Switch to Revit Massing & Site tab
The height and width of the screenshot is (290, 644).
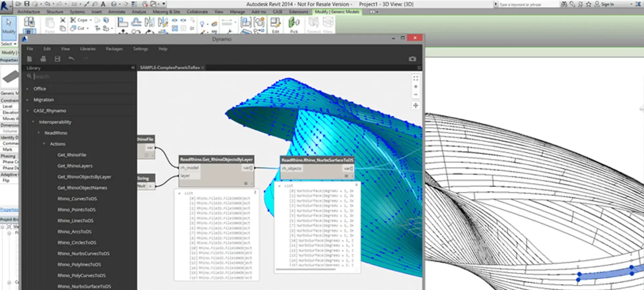[x=166, y=12]
